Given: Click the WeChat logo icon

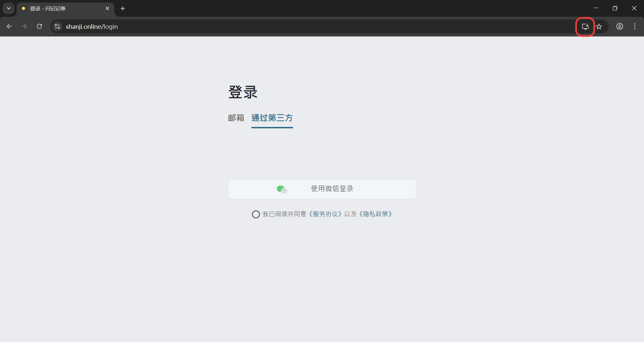Looking at the screenshot, I should (x=281, y=189).
